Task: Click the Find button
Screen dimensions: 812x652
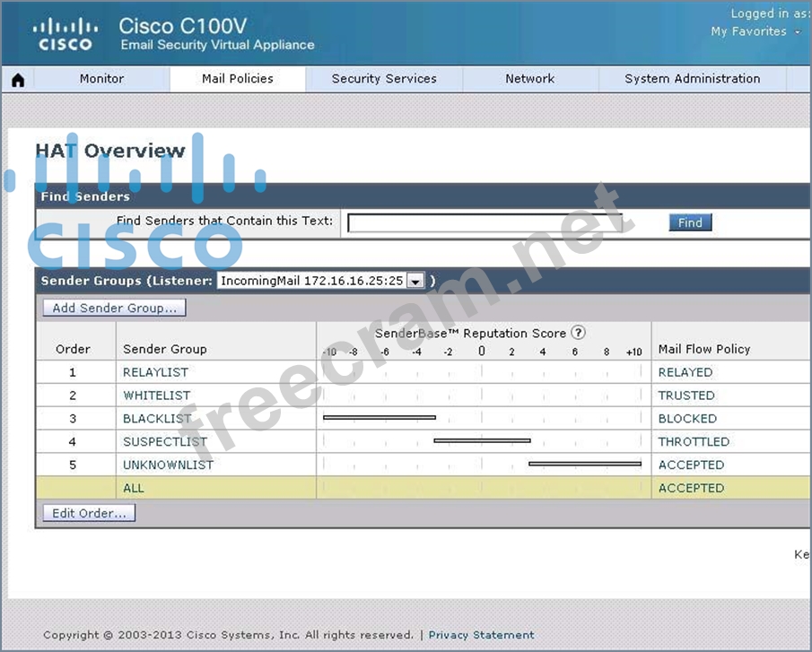Action: point(690,222)
